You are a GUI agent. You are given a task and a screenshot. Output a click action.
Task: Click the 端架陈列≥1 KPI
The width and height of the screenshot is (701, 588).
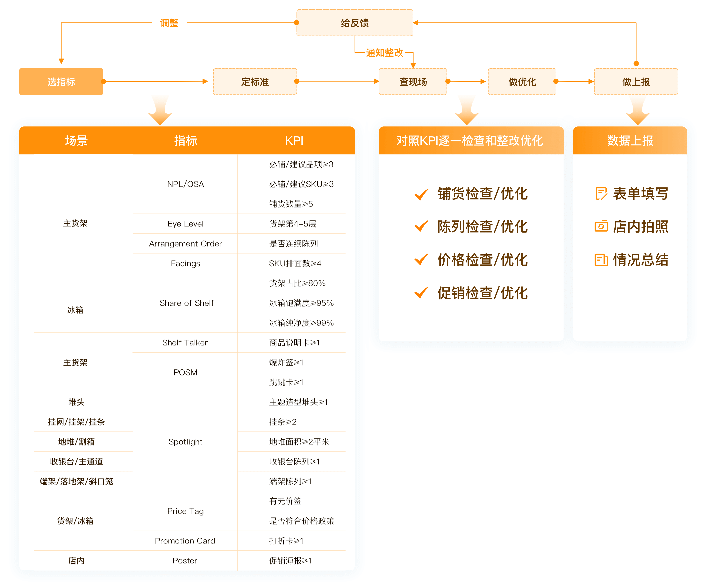[290, 481]
